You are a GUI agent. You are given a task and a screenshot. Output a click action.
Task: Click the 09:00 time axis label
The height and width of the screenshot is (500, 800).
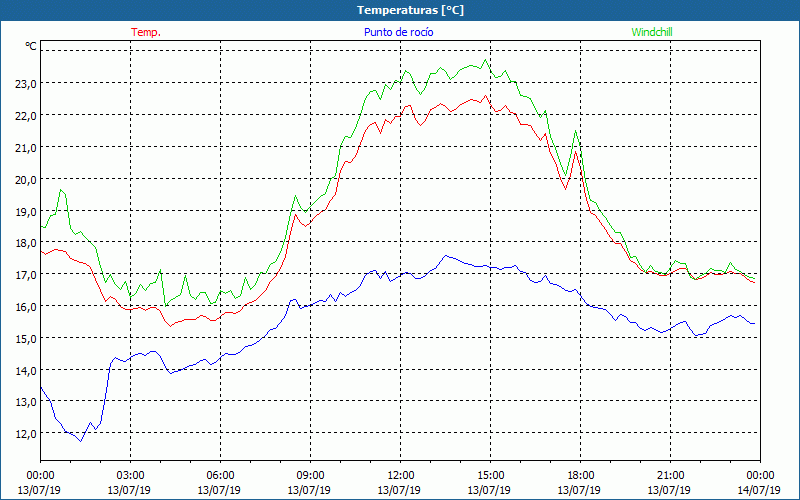310,476
